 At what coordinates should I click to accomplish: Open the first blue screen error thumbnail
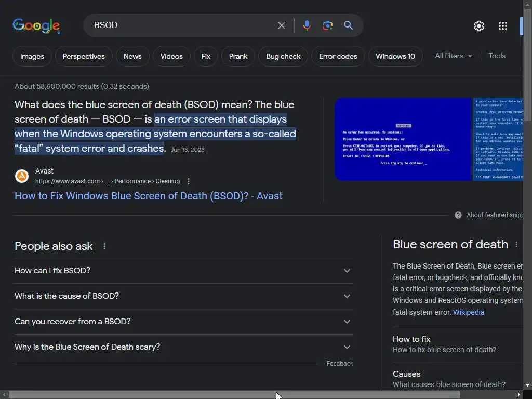(403, 139)
